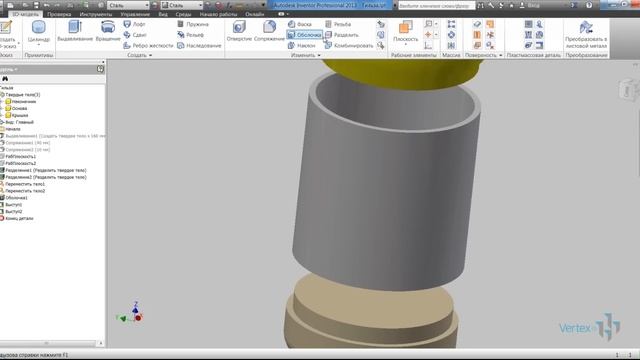Image resolution: width=640 pixels, height=360 pixels.
Task: Click the keyword search input field
Action: pyautogui.click(x=436, y=6)
